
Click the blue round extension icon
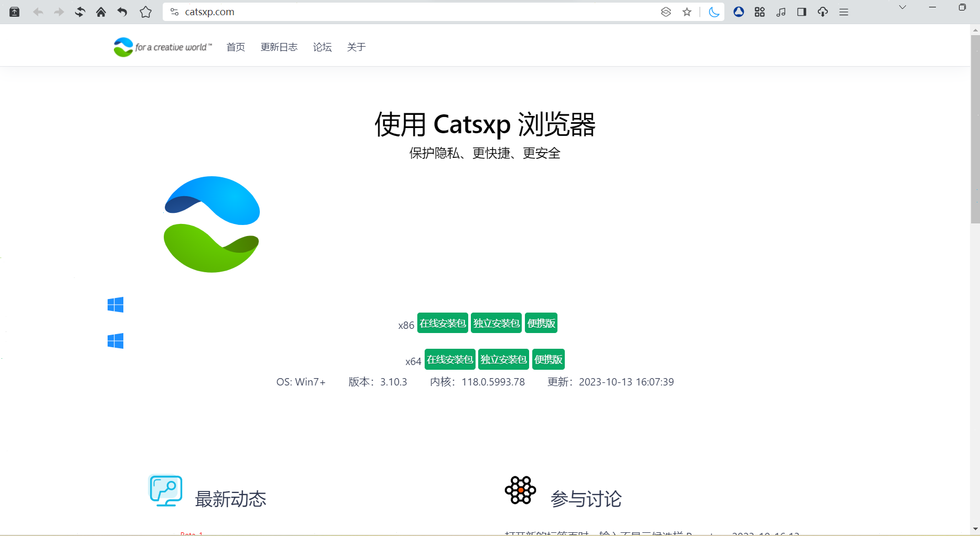[x=739, y=12]
